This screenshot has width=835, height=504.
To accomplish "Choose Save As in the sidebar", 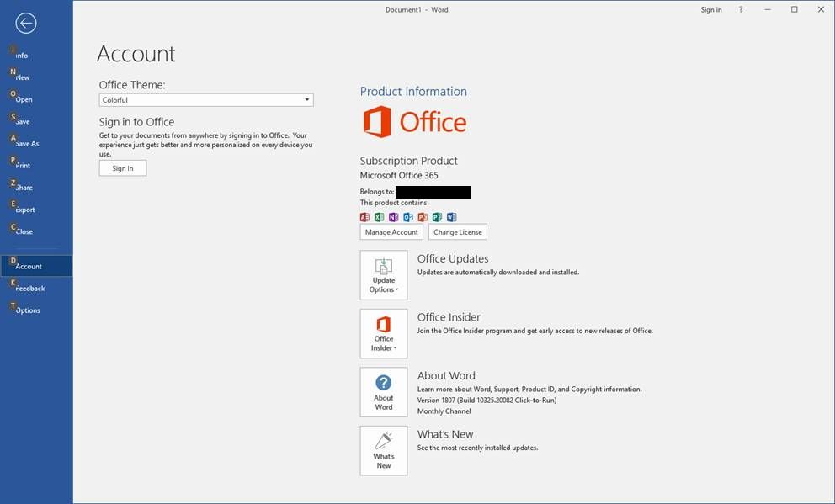I will coord(36,143).
